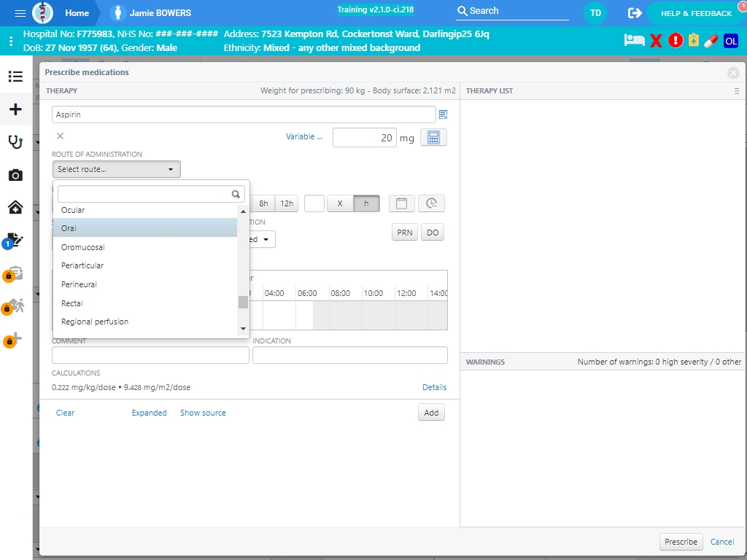Screen dimensions: 747x560
Task: Open Help & Feedback button
Action: (x=696, y=13)
